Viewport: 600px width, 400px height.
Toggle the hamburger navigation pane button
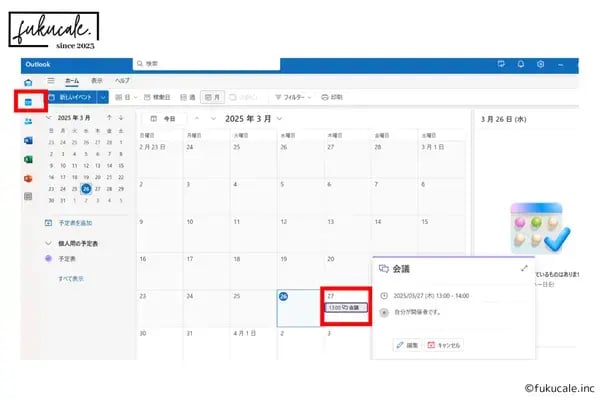click(x=51, y=81)
